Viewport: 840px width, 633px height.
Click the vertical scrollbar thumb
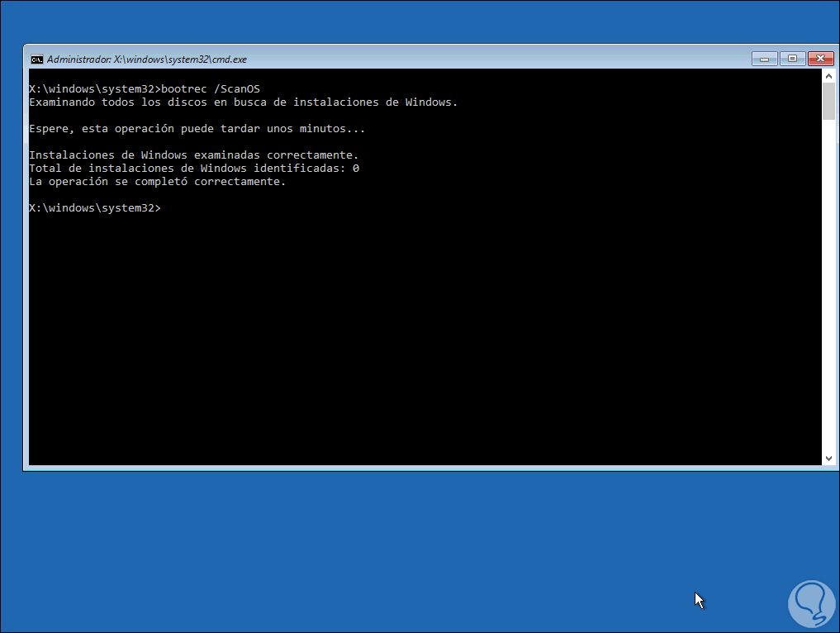click(828, 102)
